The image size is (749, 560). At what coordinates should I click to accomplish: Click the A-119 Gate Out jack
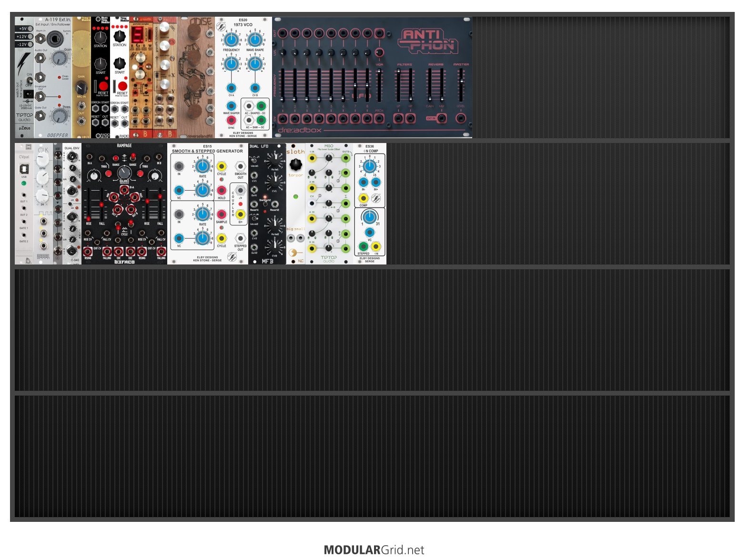(x=40, y=115)
